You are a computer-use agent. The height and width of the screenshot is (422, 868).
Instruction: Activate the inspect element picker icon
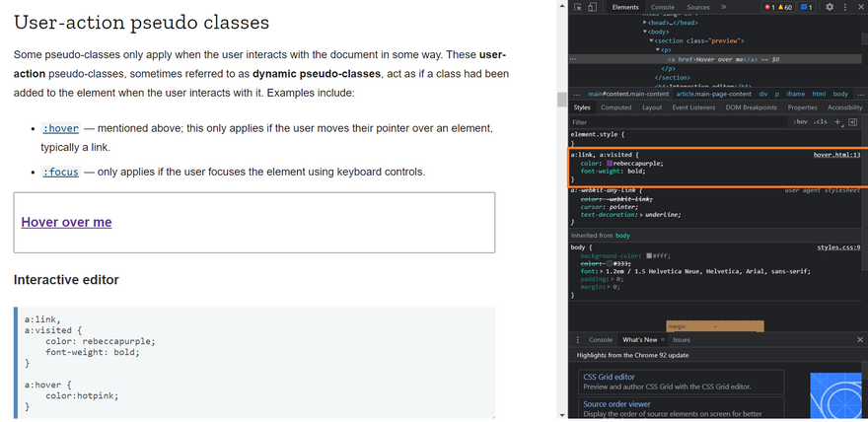coord(578,7)
